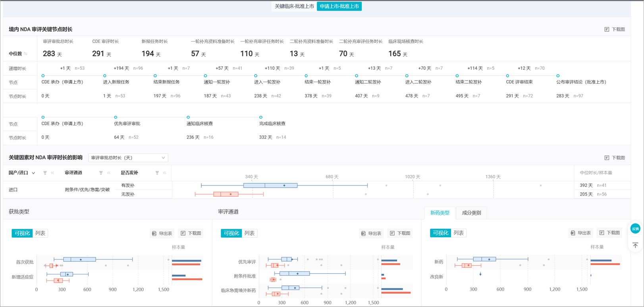
Task: Filter the 是否发补 column
Action: pyautogui.click(x=157, y=173)
